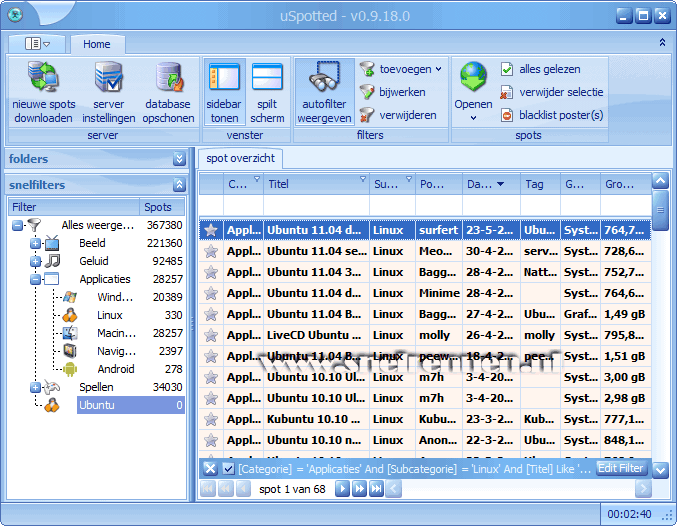Collapse the ribbon with the double chevron
677x526 pixels.
click(x=662, y=42)
